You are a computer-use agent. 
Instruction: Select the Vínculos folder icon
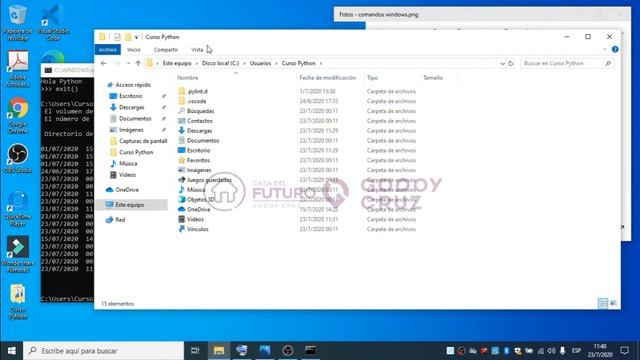click(x=182, y=229)
